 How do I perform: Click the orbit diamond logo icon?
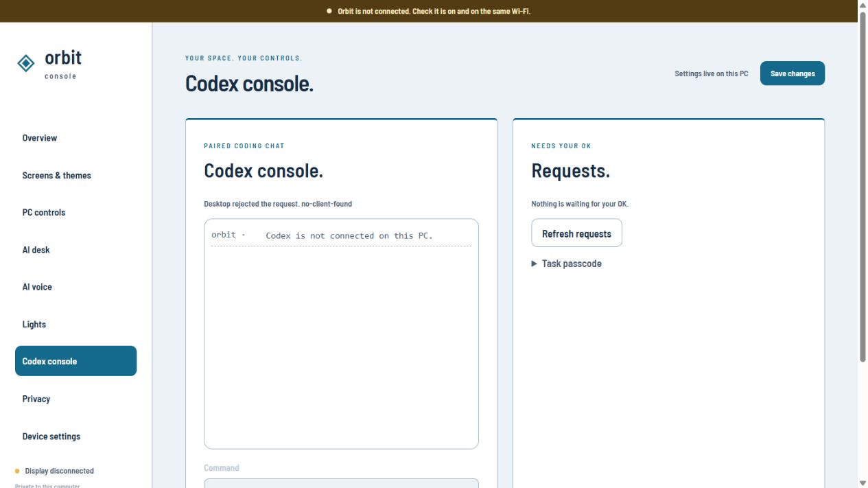[x=26, y=63]
